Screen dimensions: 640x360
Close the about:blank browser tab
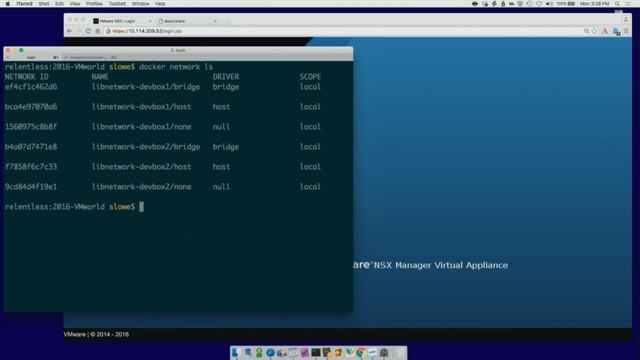click(215, 21)
